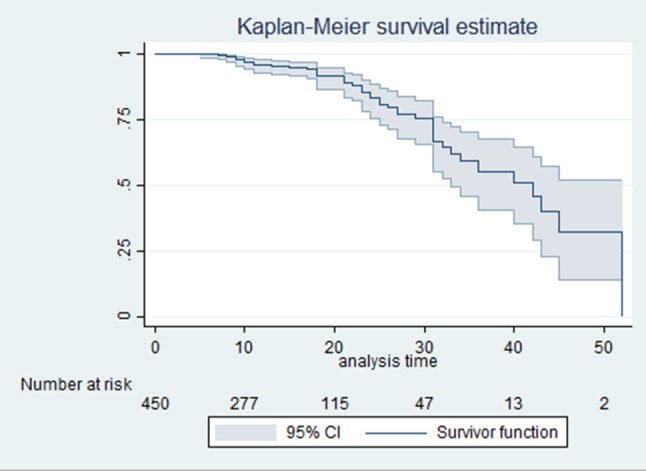Click the Survivor function legend line

click(396, 433)
